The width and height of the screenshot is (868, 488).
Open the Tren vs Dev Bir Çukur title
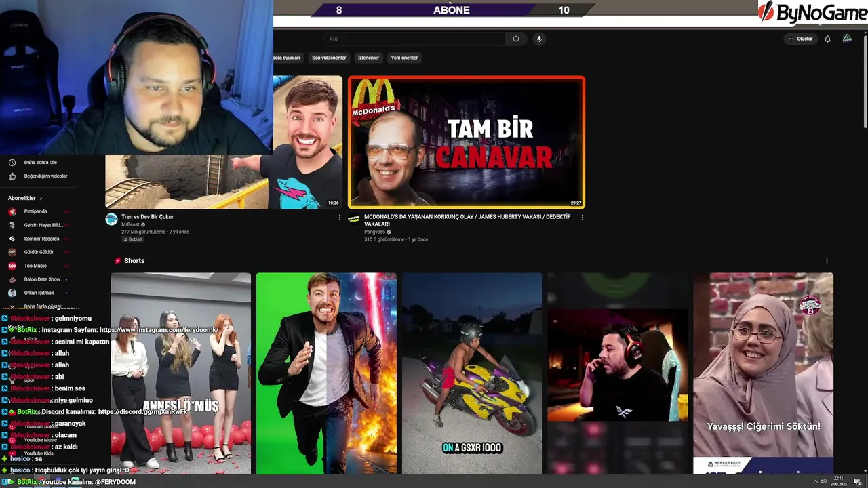(x=147, y=217)
